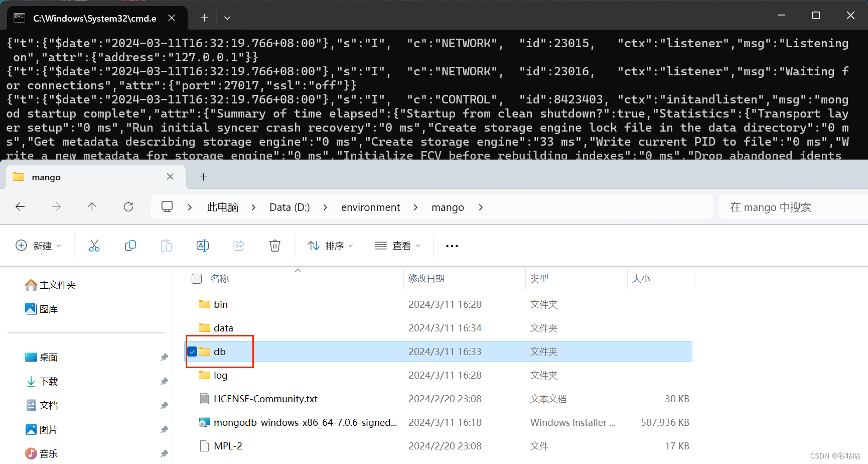This screenshot has width=868, height=464.
Task: Unpin 桌面 using its pin icon
Action: tap(164, 358)
